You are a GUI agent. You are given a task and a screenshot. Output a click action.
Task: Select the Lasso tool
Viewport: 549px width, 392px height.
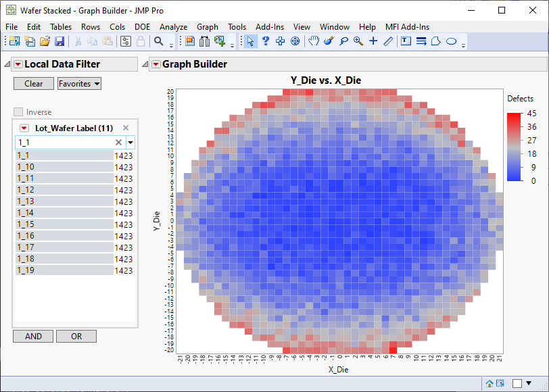(344, 41)
